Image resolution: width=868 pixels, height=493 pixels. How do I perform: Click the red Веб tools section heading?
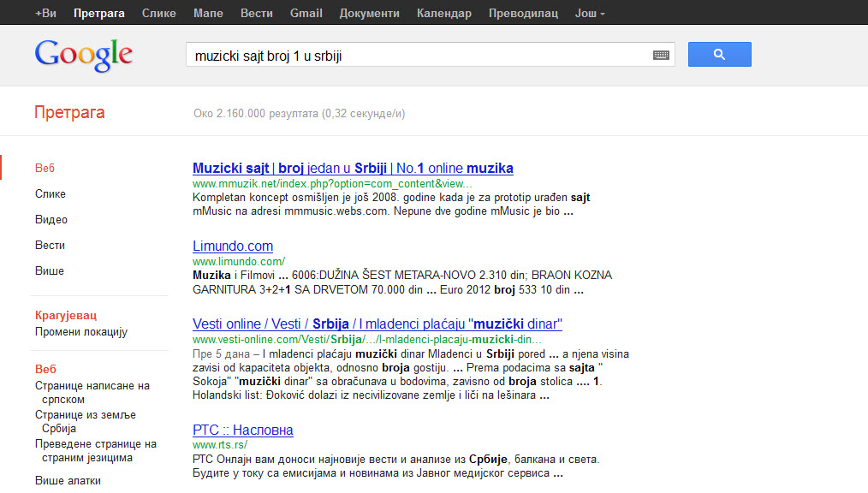coord(45,369)
